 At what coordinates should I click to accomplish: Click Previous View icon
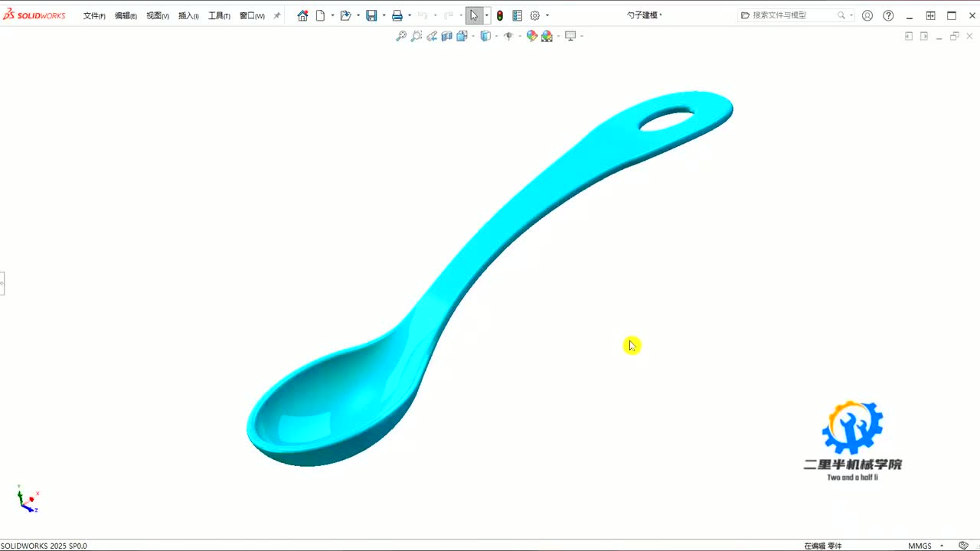pos(432,36)
